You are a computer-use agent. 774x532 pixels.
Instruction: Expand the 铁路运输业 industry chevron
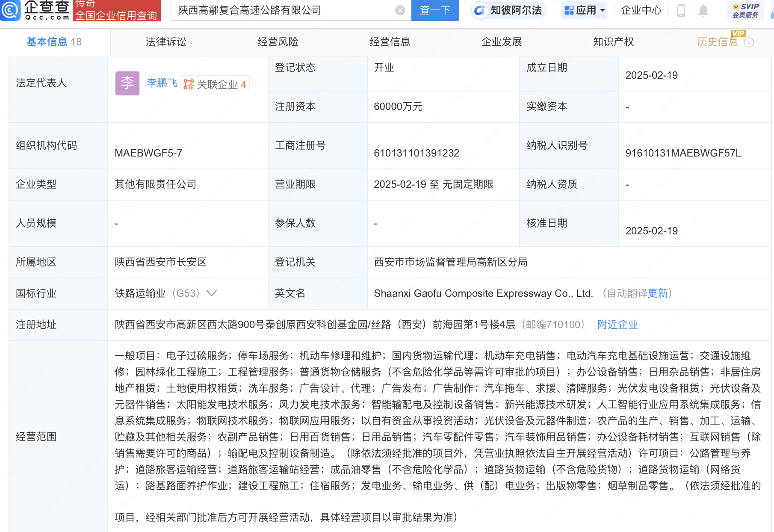pyautogui.click(x=212, y=293)
